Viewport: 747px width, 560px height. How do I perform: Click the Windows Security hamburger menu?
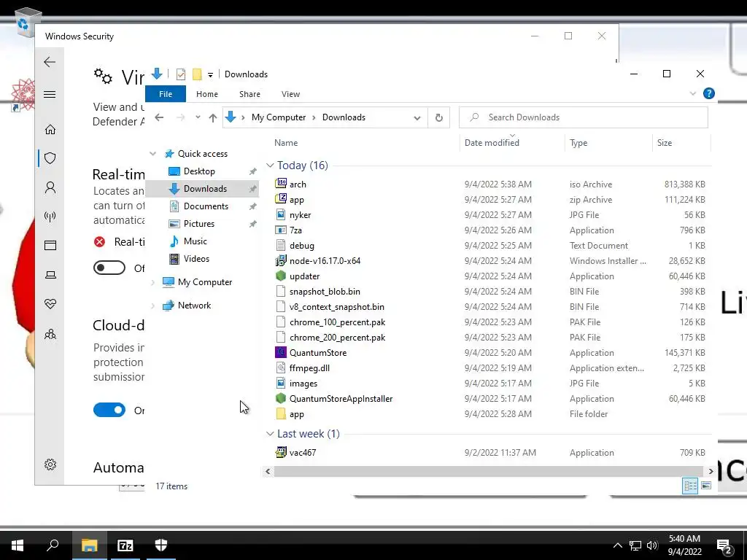pyautogui.click(x=50, y=94)
